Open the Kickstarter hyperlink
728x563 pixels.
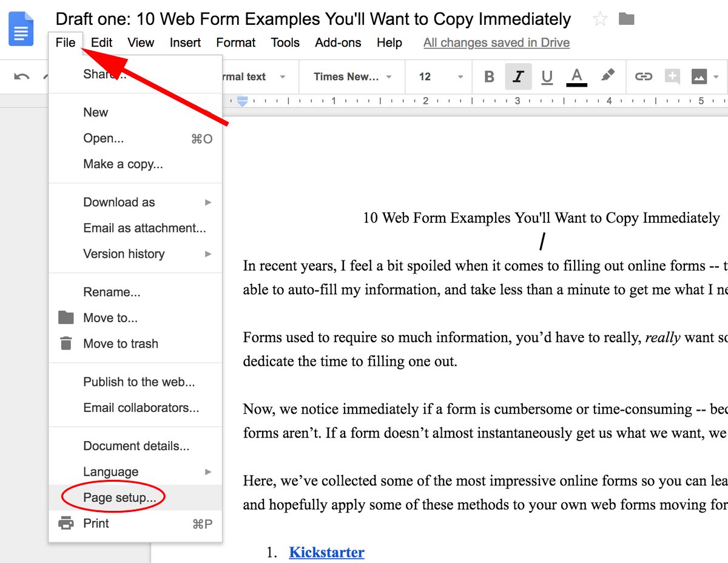[x=326, y=552]
